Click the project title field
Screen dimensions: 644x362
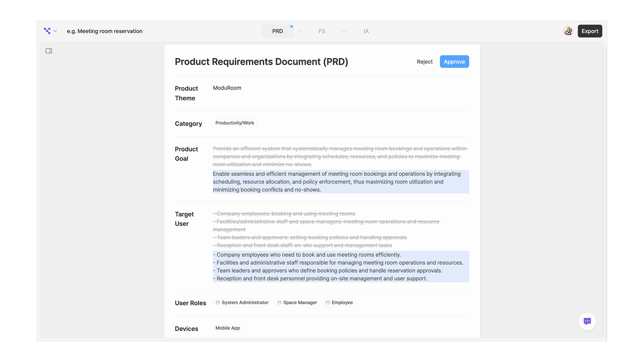[105, 31]
